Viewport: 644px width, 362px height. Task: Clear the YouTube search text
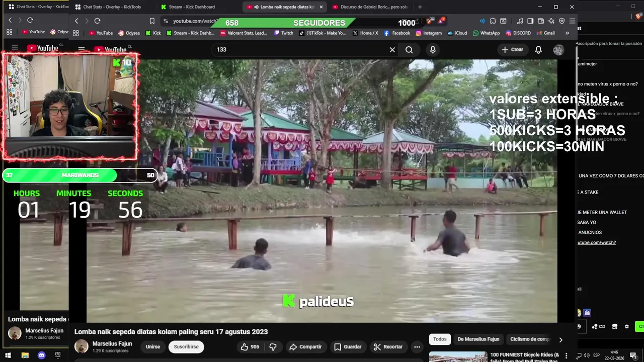(x=392, y=50)
